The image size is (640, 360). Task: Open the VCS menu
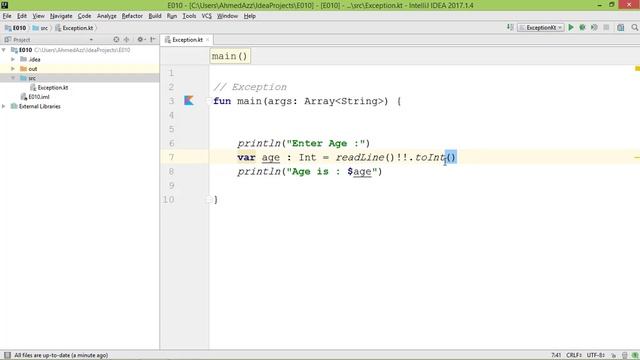pos(207,16)
